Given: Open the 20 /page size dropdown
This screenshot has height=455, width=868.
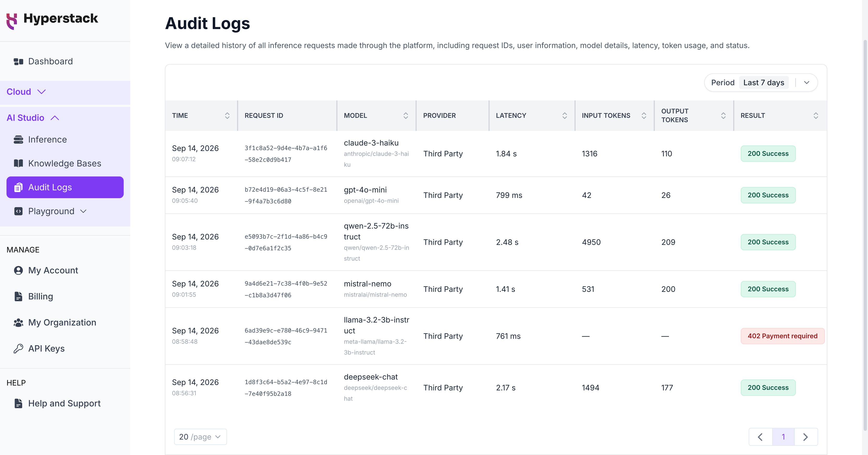Looking at the screenshot, I should (x=200, y=437).
